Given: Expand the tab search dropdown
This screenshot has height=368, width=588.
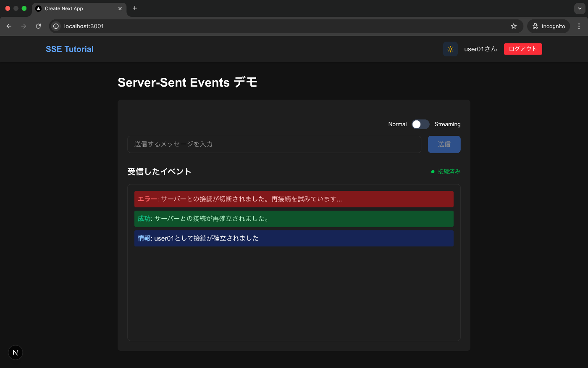Looking at the screenshot, I should (x=580, y=8).
